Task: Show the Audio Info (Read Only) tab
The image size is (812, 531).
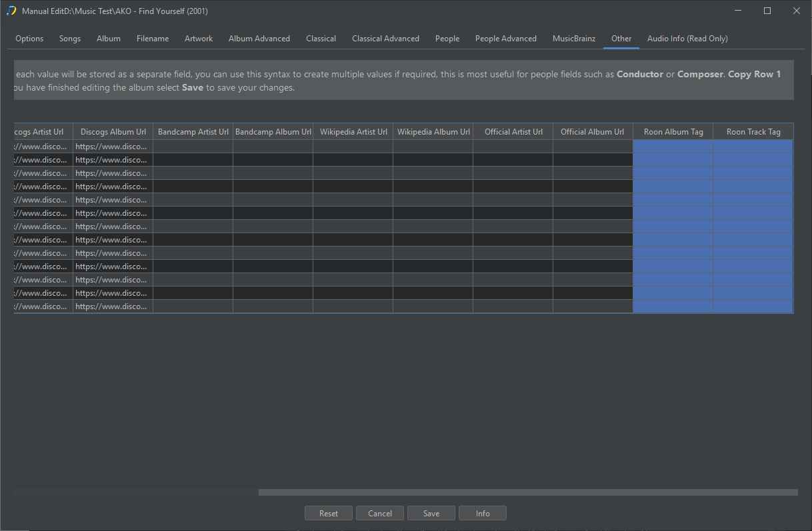Action: coord(687,39)
